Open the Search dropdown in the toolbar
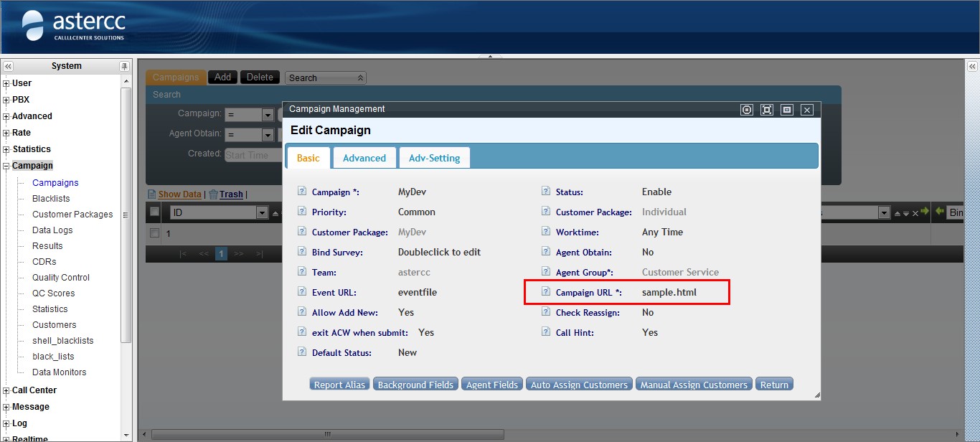The height and width of the screenshot is (442, 980). point(360,78)
